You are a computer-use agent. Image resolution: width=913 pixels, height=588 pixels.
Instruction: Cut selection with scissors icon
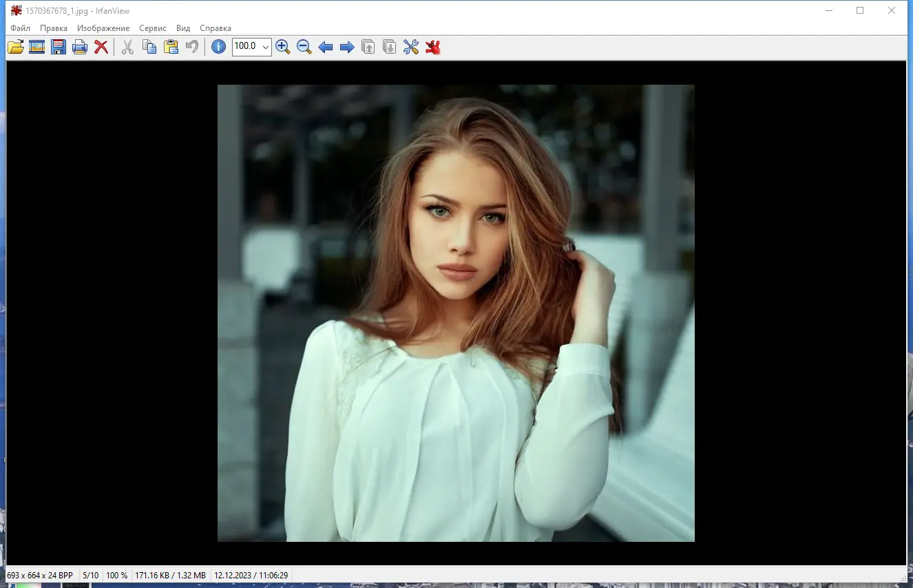127,47
